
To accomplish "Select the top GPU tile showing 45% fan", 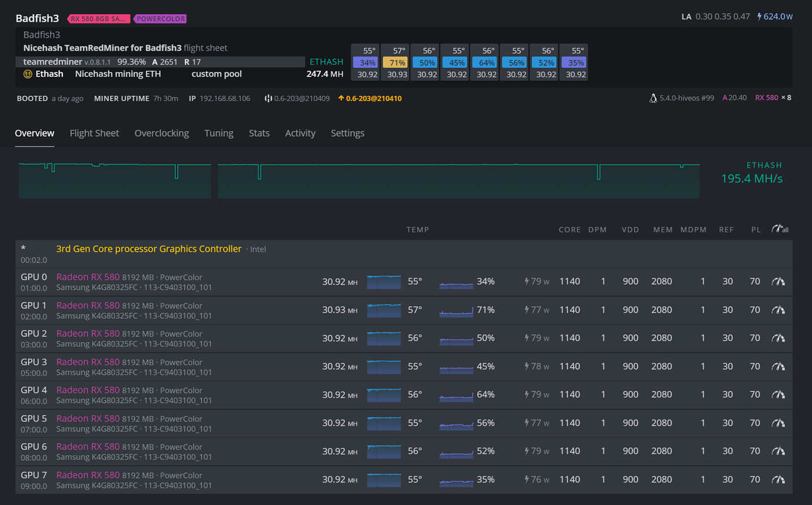I will click(456, 62).
